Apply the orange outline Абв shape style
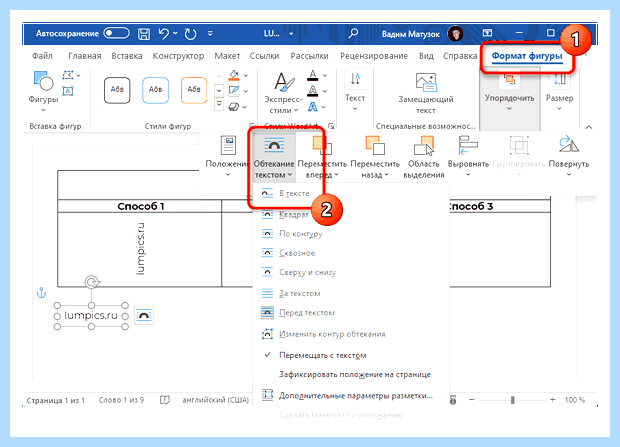 point(194,90)
